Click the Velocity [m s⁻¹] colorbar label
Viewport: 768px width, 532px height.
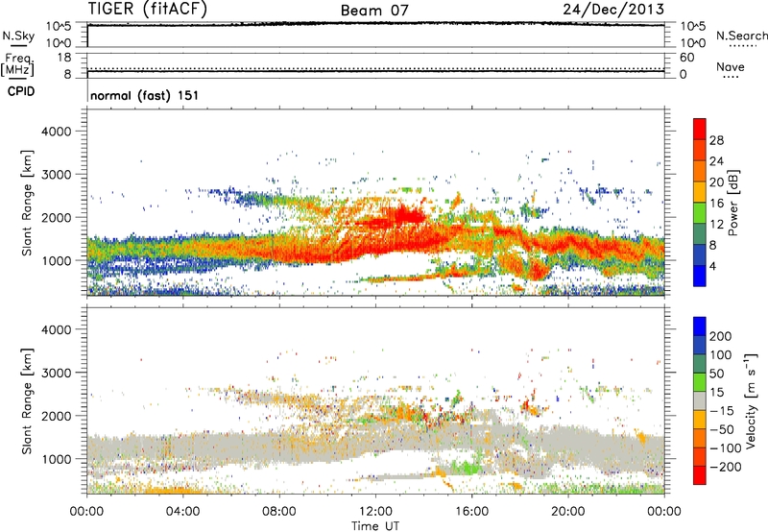[x=751, y=400]
